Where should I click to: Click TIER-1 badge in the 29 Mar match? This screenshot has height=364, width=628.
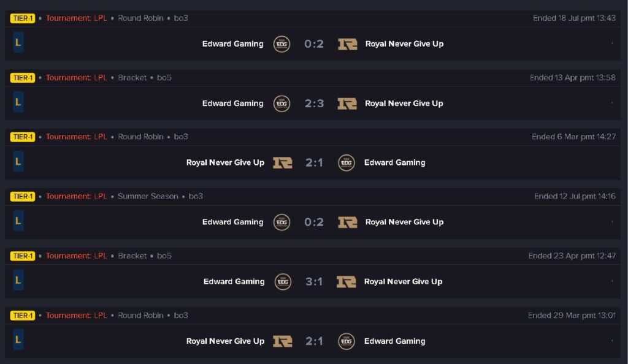tap(23, 316)
